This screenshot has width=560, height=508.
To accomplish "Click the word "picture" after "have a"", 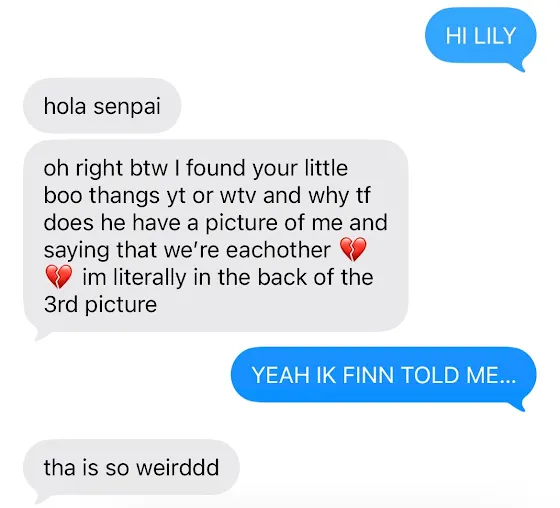I will tap(241, 223).
